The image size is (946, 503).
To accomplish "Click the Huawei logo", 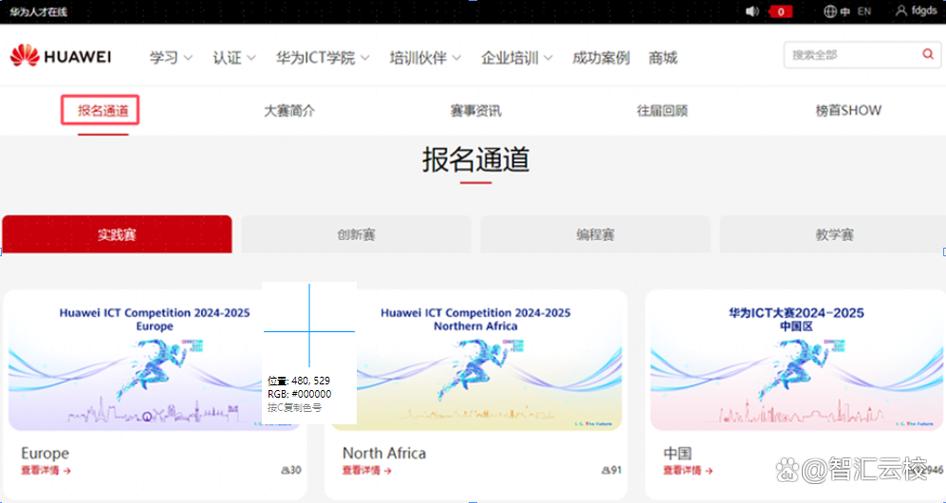I will 60,57.
